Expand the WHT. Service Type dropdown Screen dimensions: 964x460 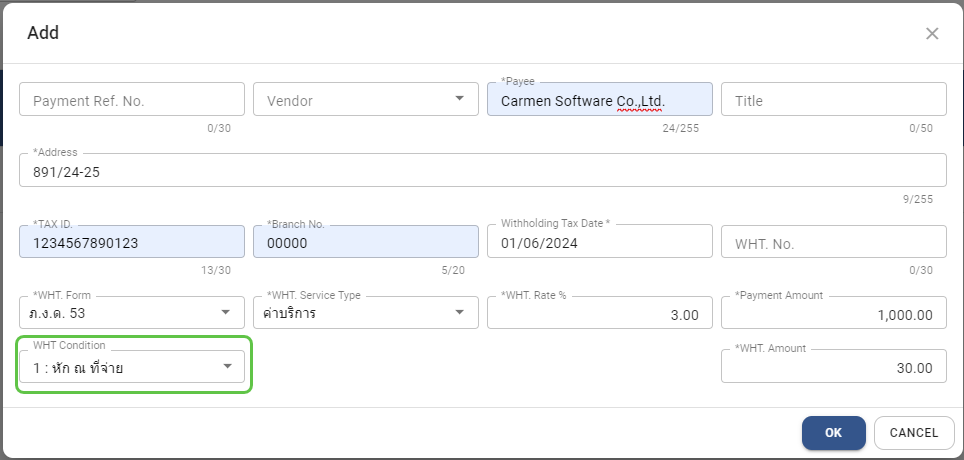tap(459, 312)
